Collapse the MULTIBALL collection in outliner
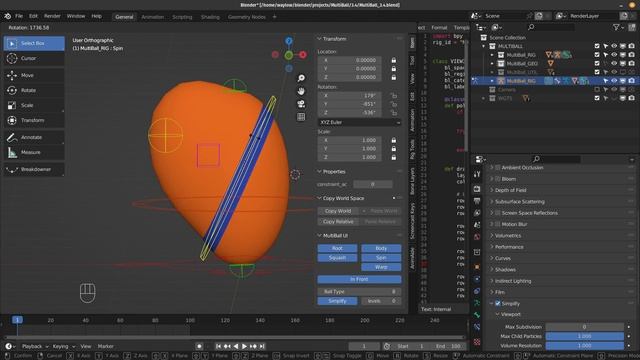Image resolution: width=640 pixels, height=360 pixels. (x=484, y=46)
